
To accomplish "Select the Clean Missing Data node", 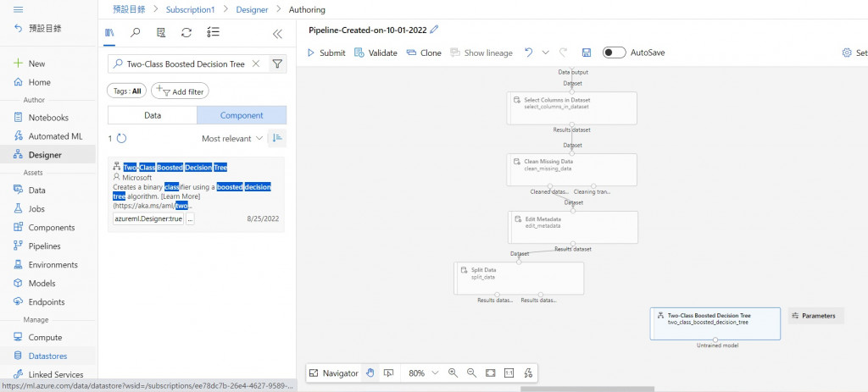I will tap(572, 169).
